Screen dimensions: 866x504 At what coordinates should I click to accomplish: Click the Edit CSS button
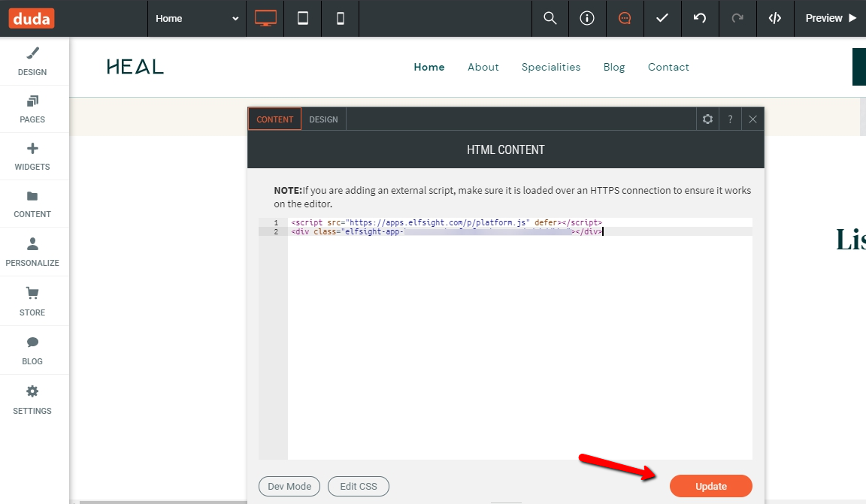tap(359, 486)
